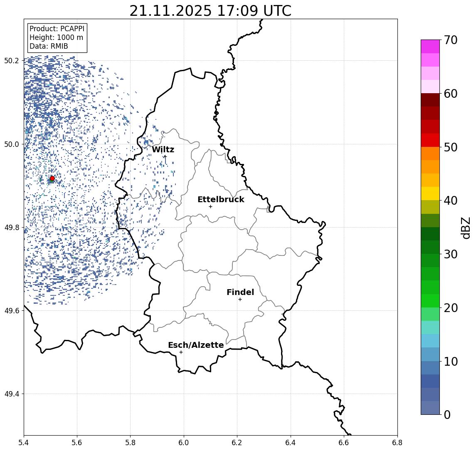Click the latitude tick label 49.6
This screenshot has height=451, width=476.
coord(11,311)
